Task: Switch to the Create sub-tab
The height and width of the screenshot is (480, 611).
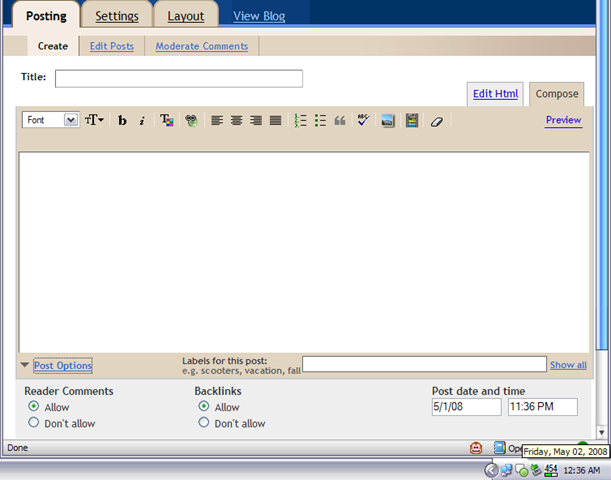Action: (x=53, y=46)
